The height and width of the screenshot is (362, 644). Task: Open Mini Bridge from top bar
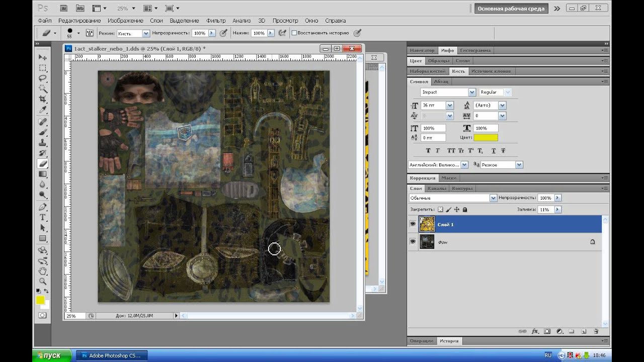pos(80,8)
